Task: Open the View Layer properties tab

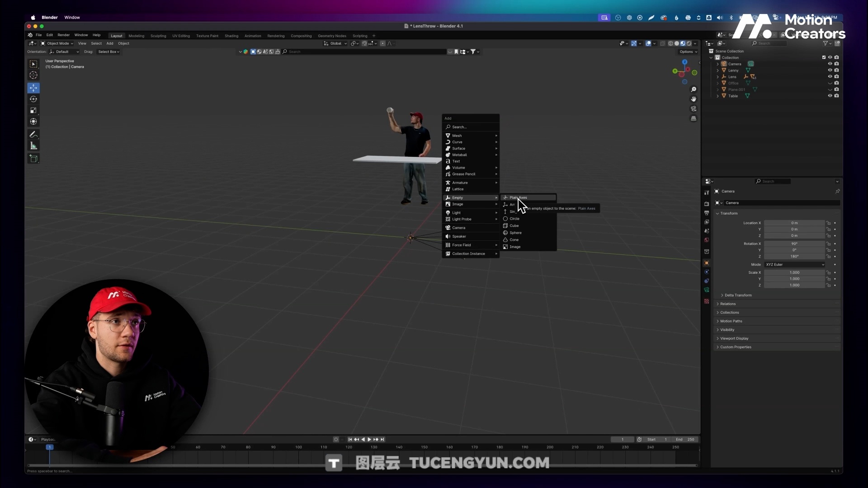Action: click(x=707, y=222)
